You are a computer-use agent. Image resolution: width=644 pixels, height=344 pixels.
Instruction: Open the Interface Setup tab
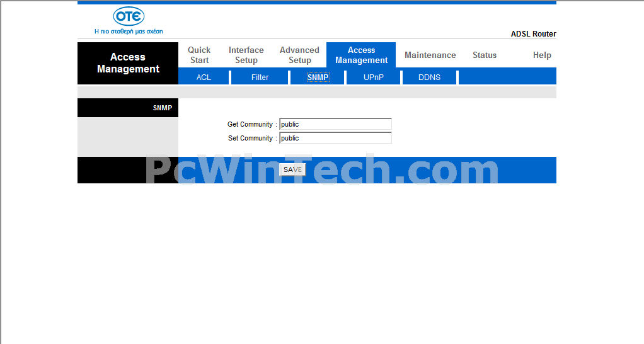pyautogui.click(x=246, y=55)
